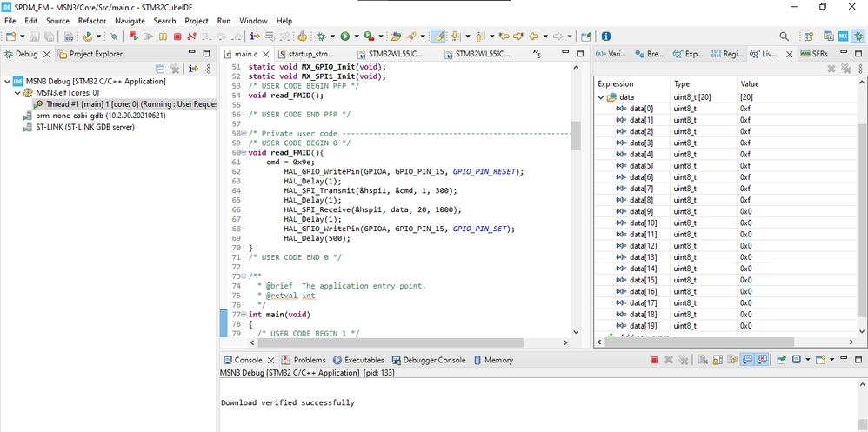Open the Window menu

click(x=253, y=21)
